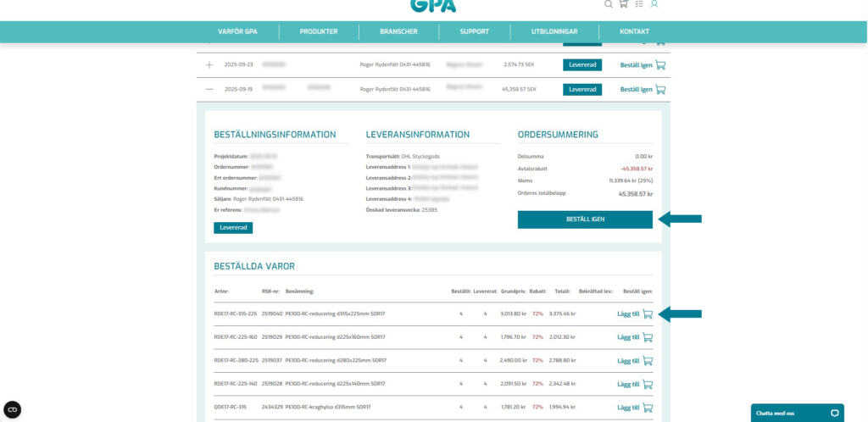Expand the 2025-09-23 order row

209,65
